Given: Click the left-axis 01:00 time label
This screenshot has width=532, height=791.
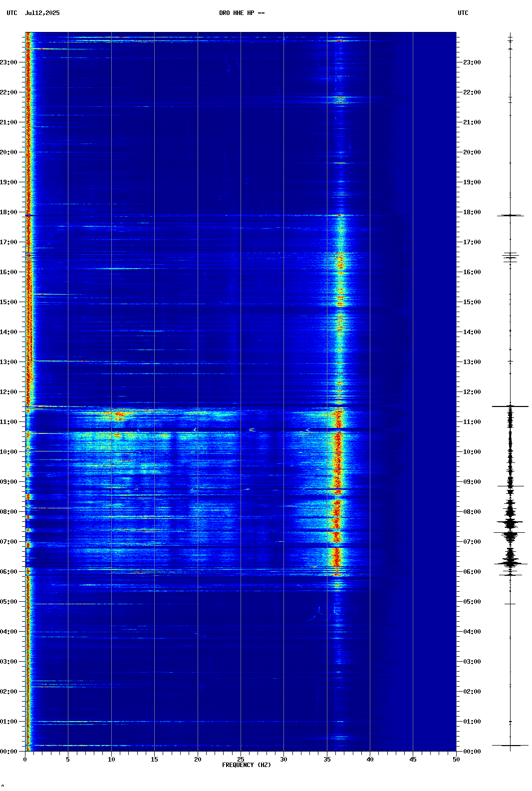Looking at the screenshot, I should (x=8, y=722).
